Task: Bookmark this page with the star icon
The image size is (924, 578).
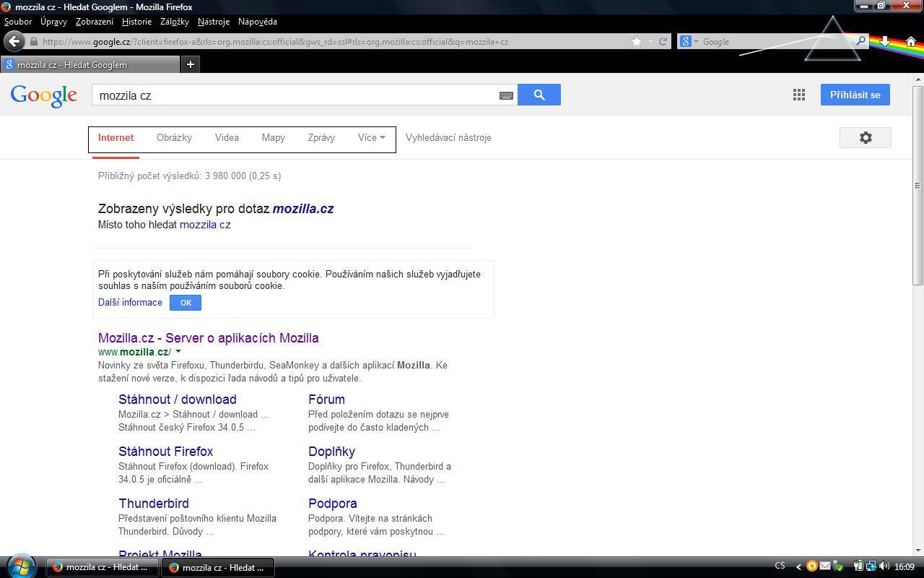Action: (636, 41)
